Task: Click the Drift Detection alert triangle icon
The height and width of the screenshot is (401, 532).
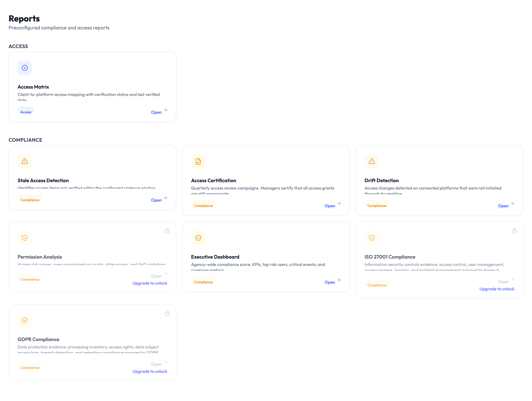Action: pyautogui.click(x=372, y=161)
